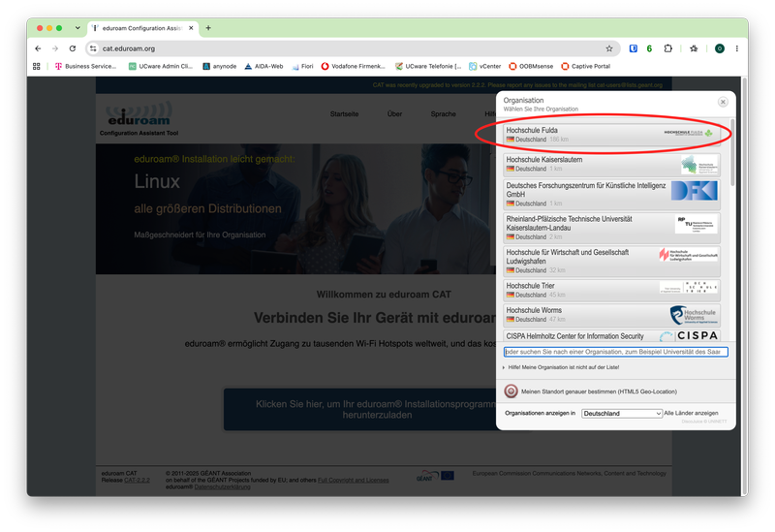Close the Organisation dialog
The height and width of the screenshot is (532, 775).
pyautogui.click(x=723, y=102)
